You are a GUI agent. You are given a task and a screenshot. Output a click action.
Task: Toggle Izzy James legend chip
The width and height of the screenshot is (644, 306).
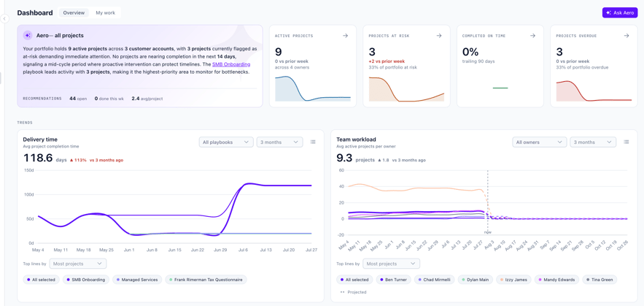click(513, 280)
